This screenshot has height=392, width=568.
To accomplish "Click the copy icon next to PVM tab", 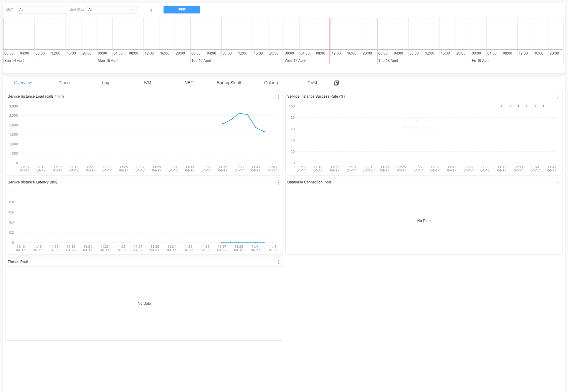I will [x=337, y=83].
